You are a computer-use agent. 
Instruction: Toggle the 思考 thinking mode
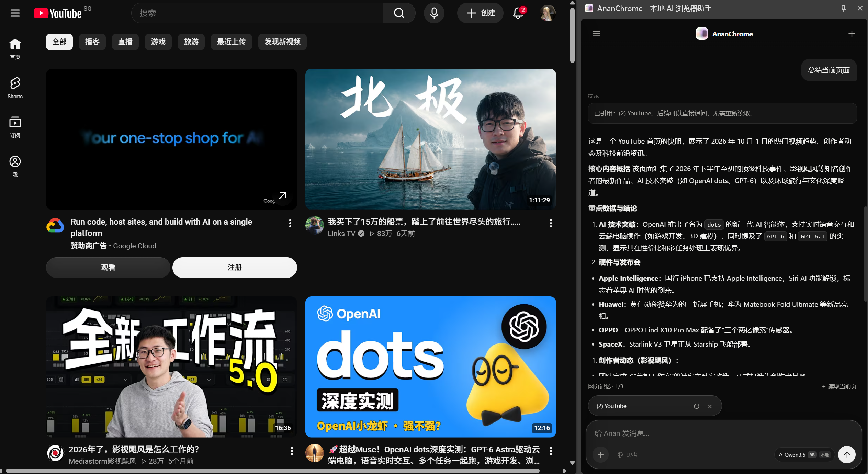[x=628, y=455]
